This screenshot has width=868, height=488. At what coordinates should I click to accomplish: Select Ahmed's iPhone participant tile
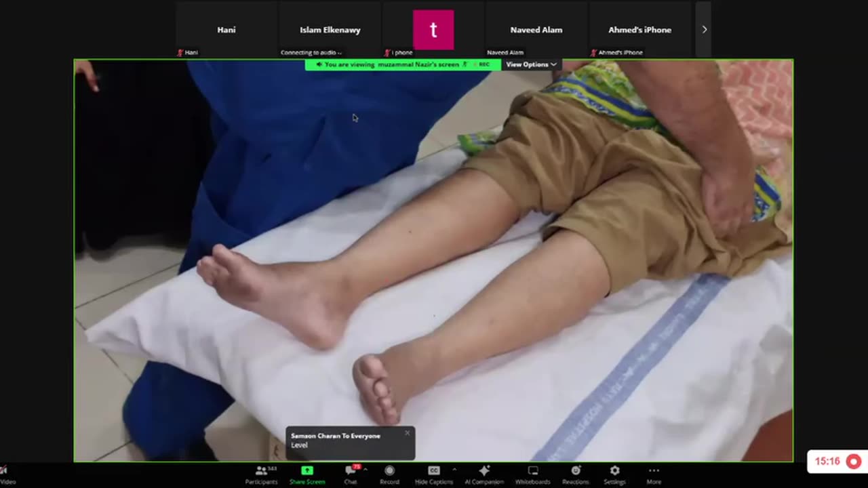[639, 30]
